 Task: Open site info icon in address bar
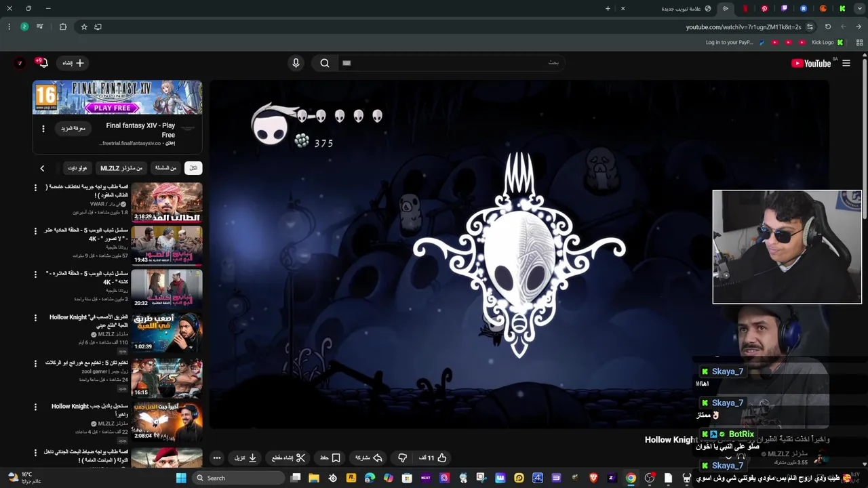pos(810,27)
